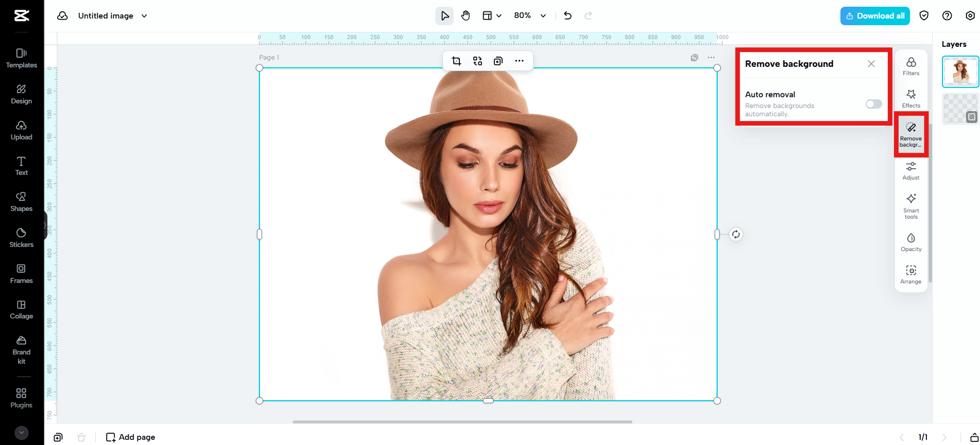The image size is (980, 445).
Task: Click the Download all button
Action: coord(875,16)
